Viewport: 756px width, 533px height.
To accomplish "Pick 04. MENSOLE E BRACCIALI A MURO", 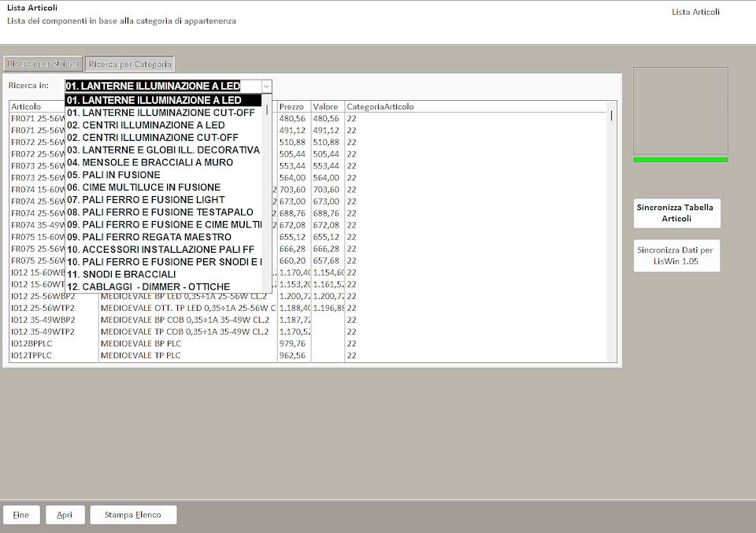I will [164, 162].
